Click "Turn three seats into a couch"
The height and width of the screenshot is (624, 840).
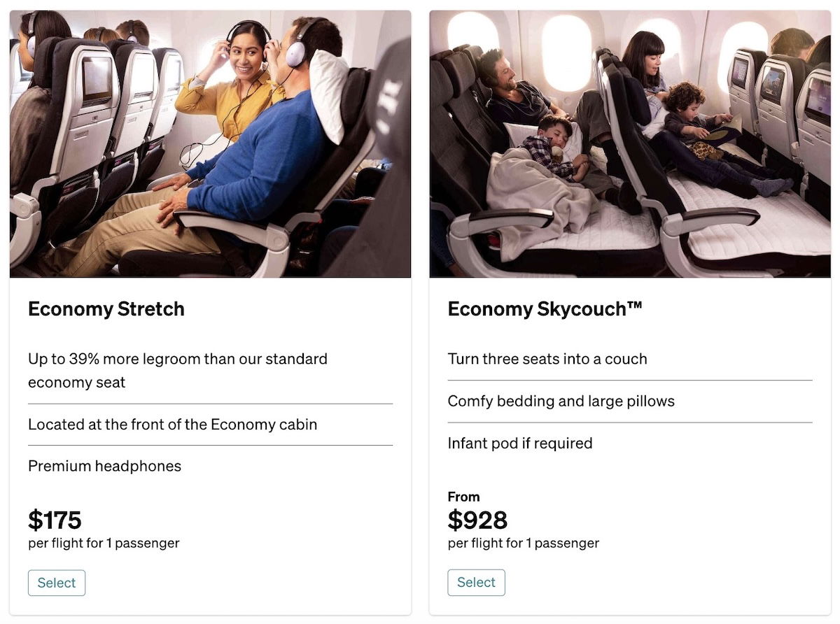(x=547, y=359)
